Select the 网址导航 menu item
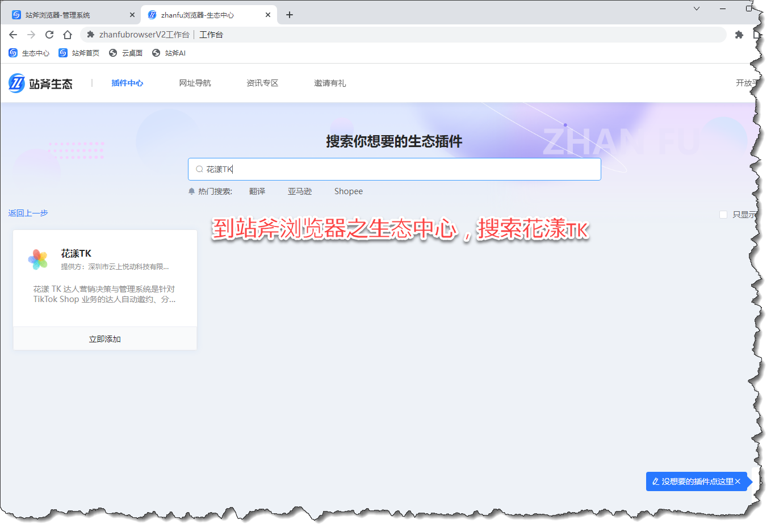775x532 pixels. pyautogui.click(x=195, y=83)
